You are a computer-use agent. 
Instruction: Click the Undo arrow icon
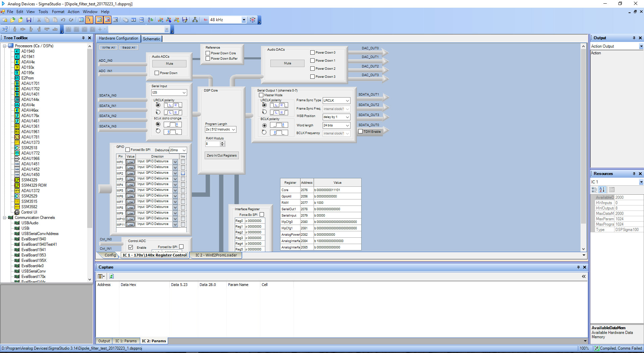pyautogui.click(x=63, y=20)
